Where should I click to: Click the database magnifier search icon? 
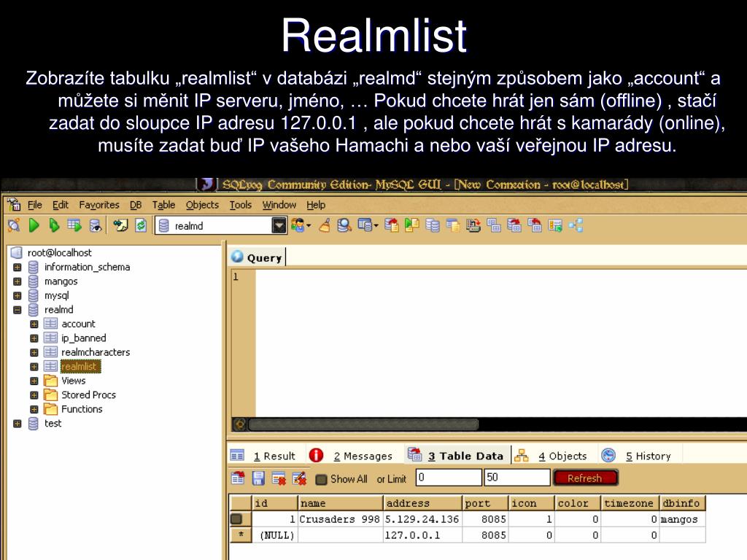(x=344, y=225)
